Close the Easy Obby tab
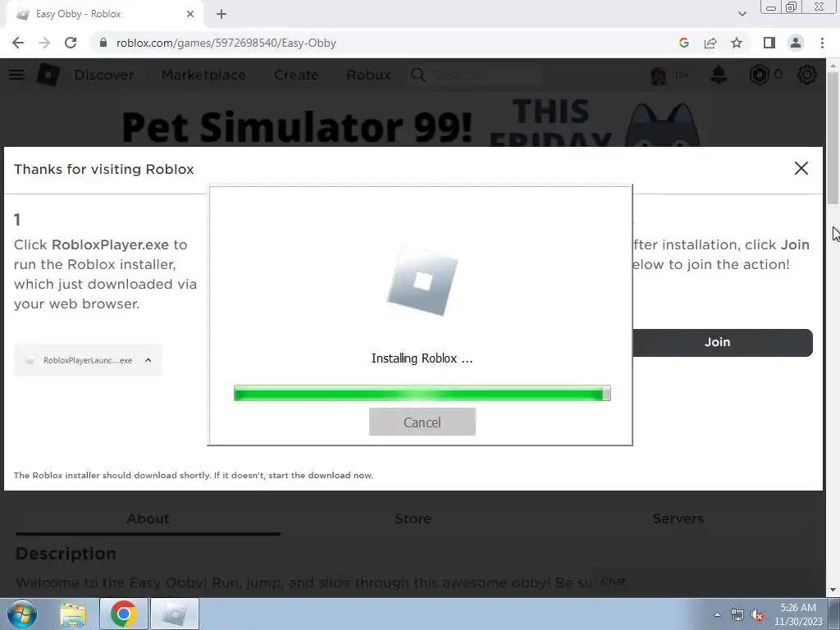The width and height of the screenshot is (840, 630). click(190, 14)
